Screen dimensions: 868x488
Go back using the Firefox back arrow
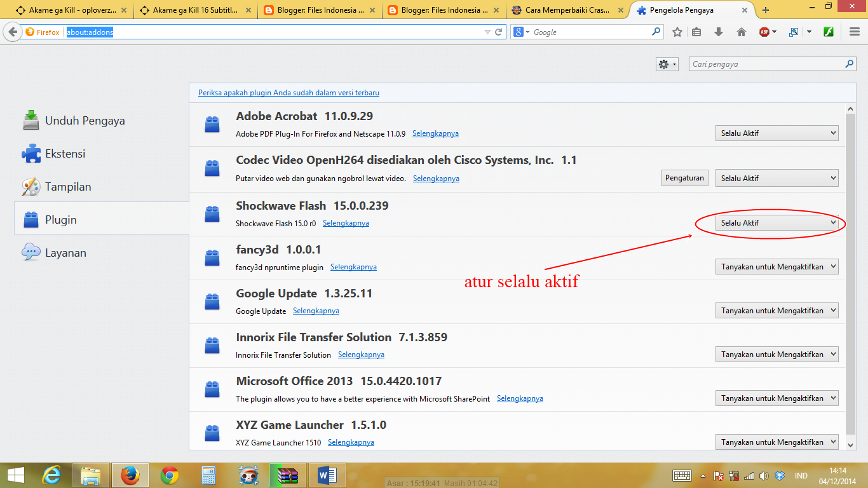coord(13,32)
